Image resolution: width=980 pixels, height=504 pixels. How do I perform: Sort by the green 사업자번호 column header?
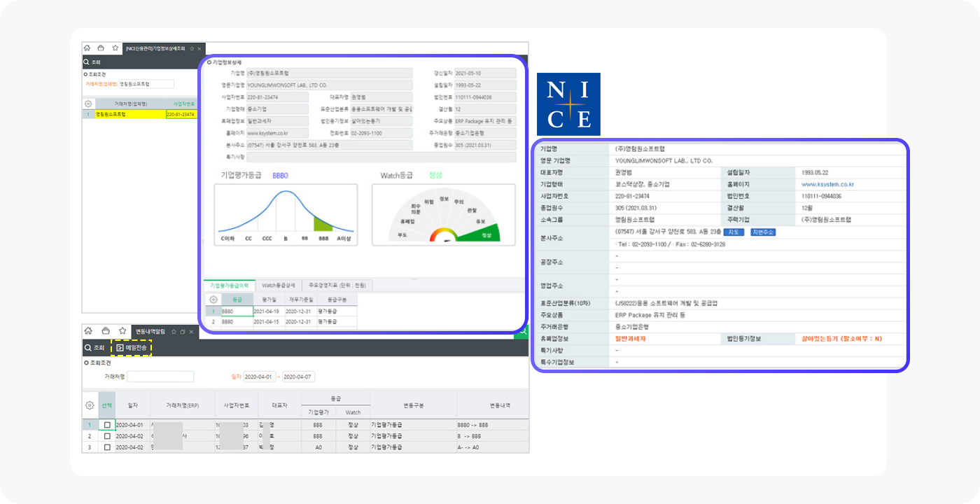[x=183, y=104]
